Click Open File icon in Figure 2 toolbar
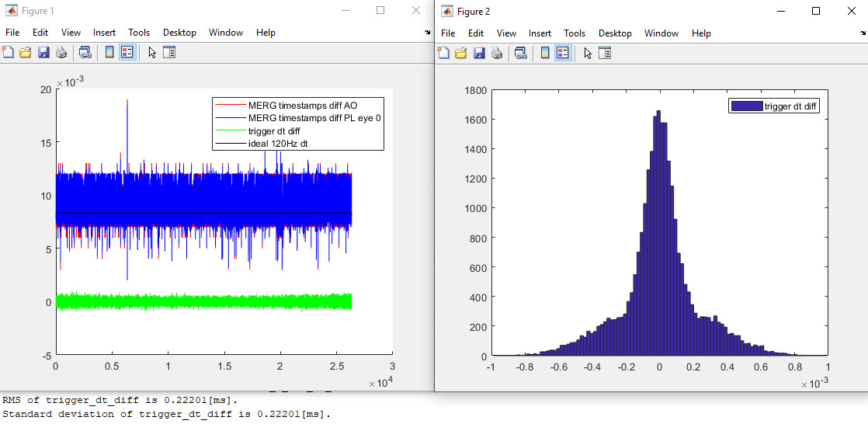 point(461,53)
